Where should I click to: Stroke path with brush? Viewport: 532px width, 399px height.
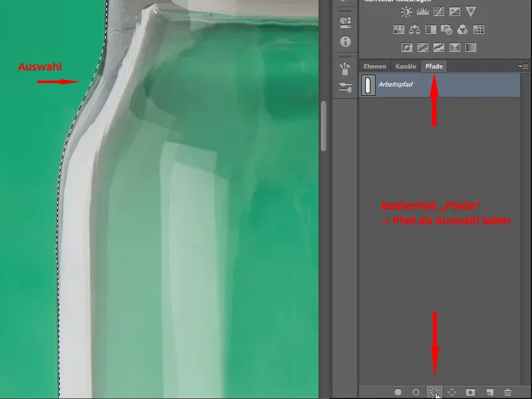coord(416,392)
